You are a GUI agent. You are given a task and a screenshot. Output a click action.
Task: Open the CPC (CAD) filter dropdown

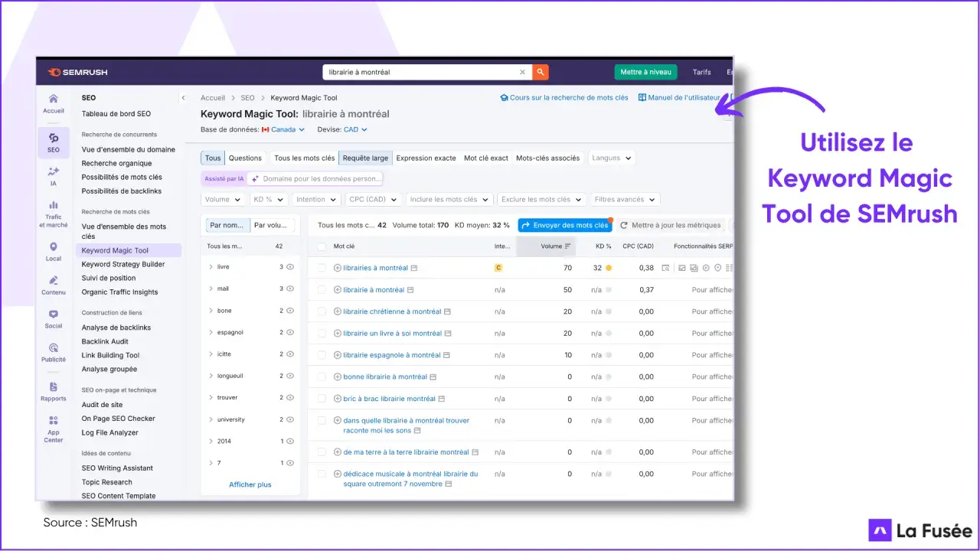[373, 199]
